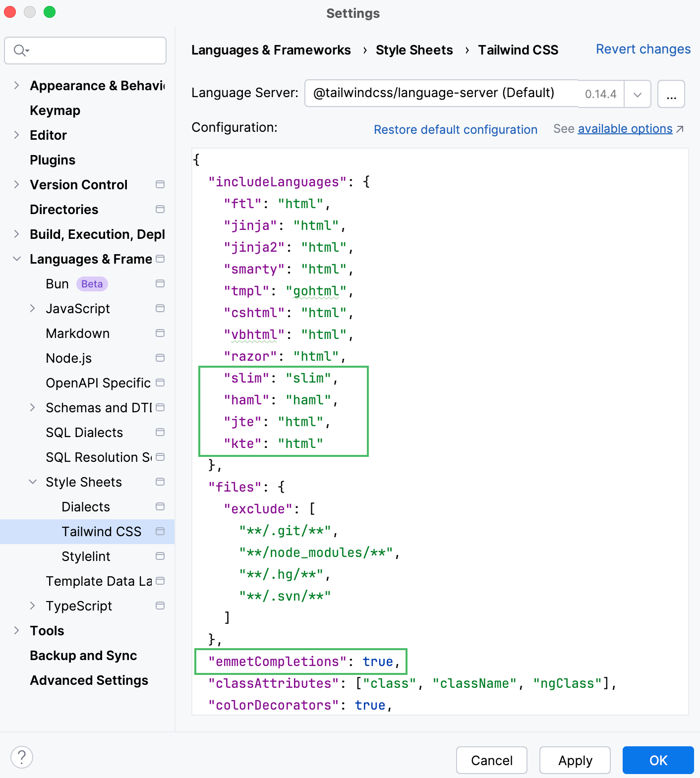This screenshot has height=778, width=700.
Task: Collapse the Style Sheets tree node
Action: tap(33, 482)
